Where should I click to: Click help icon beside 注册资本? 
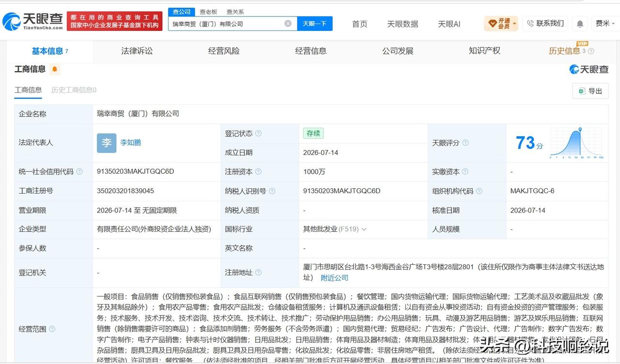(258, 172)
